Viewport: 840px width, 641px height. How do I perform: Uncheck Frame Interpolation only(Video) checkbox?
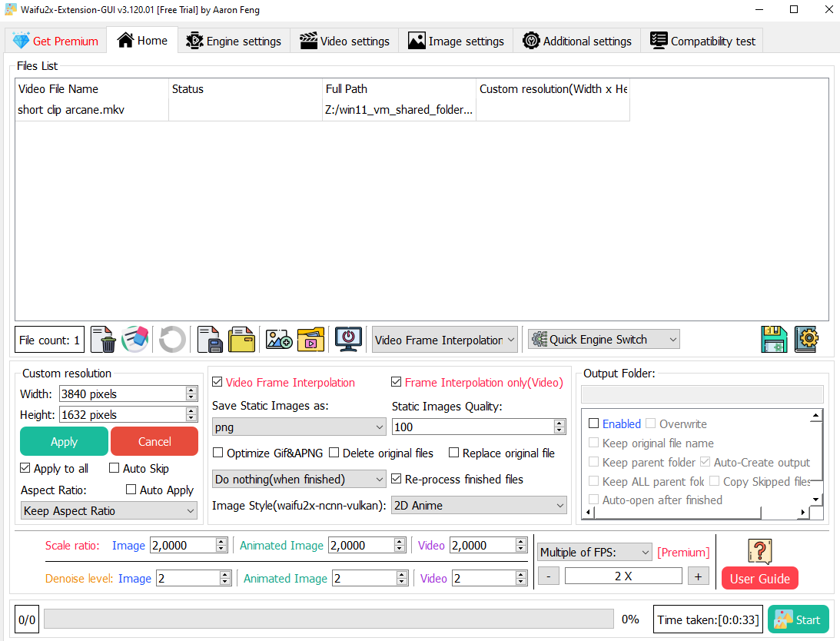point(397,382)
